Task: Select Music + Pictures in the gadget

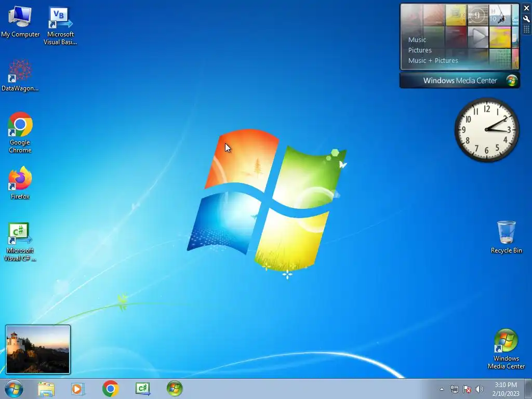Action: coord(433,61)
